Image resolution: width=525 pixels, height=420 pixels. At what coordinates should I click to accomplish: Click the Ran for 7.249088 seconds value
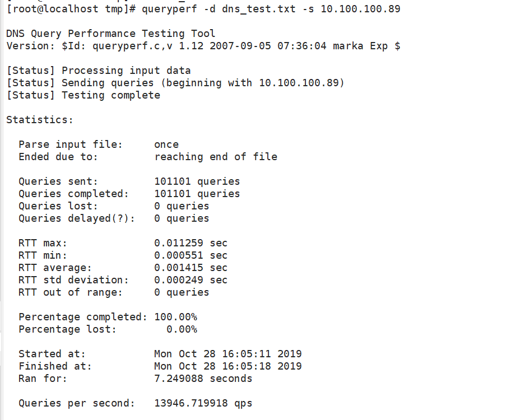click(x=203, y=379)
